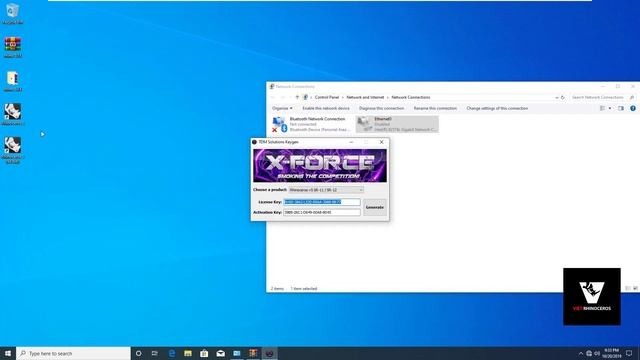The height and width of the screenshot is (360, 640).
Task: Open the Recycle Bin desktop icon
Action: pos(13,13)
